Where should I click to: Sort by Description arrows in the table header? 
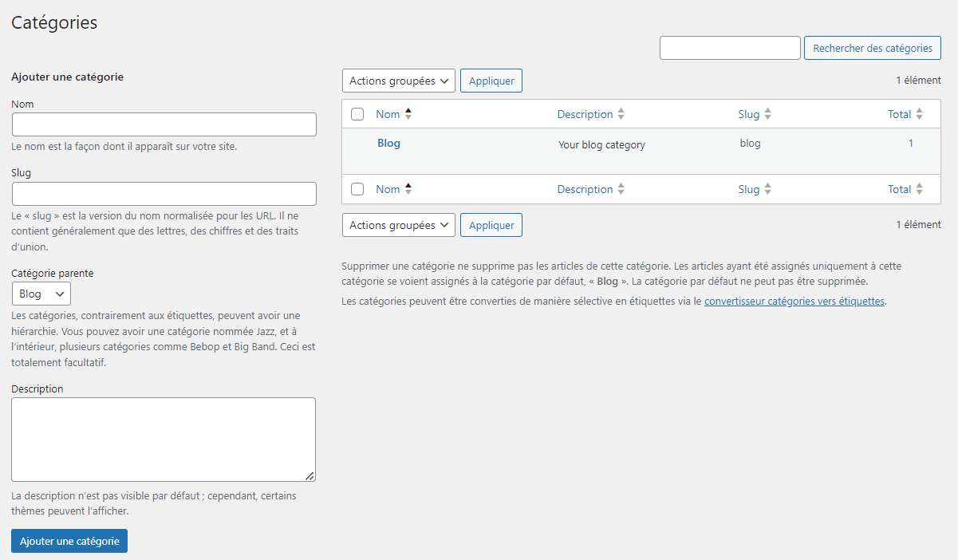pos(621,114)
